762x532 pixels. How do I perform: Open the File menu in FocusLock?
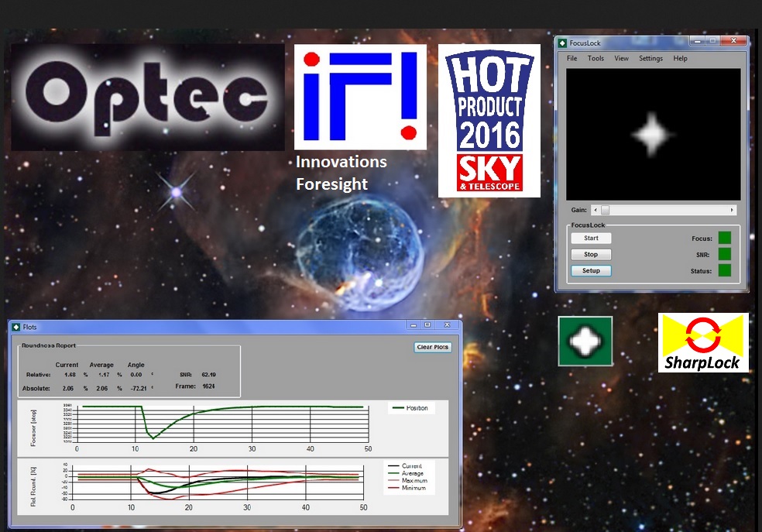[571, 58]
